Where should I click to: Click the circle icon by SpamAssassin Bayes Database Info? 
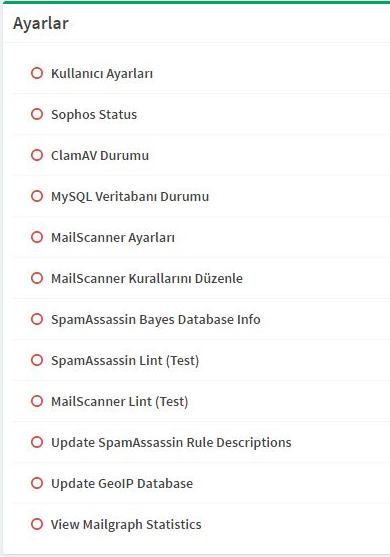tap(37, 319)
